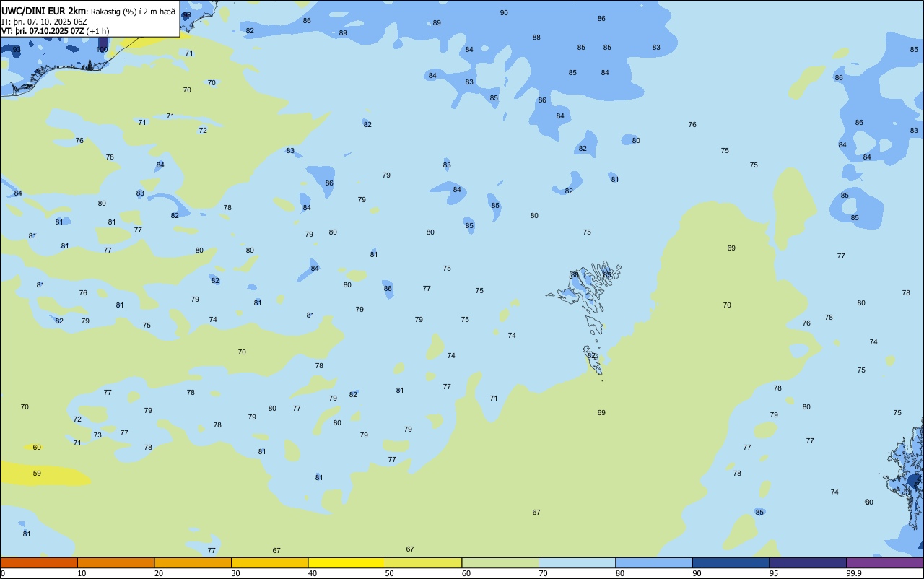Click the "95" legend tick label
Viewport: 924px width, 579px height.
click(773, 573)
